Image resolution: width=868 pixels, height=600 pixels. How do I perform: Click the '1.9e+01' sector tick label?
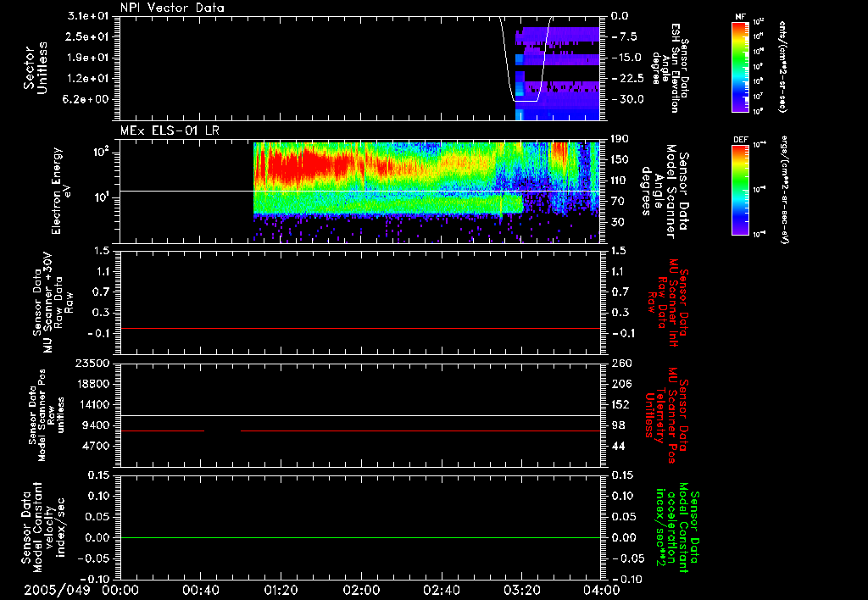90,58
